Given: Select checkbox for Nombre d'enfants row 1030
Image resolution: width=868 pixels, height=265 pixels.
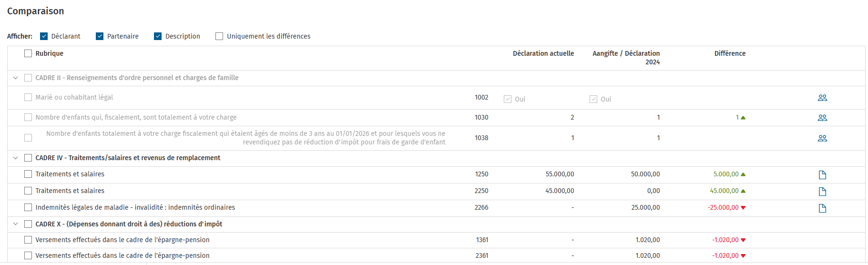Looking at the screenshot, I should tap(28, 117).
